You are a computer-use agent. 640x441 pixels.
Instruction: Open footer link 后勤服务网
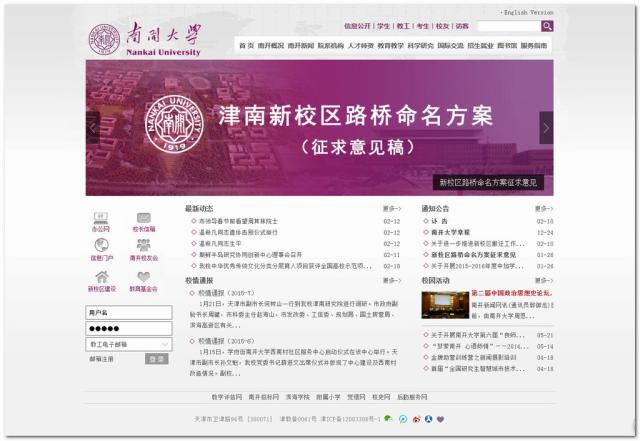[x=412, y=397]
